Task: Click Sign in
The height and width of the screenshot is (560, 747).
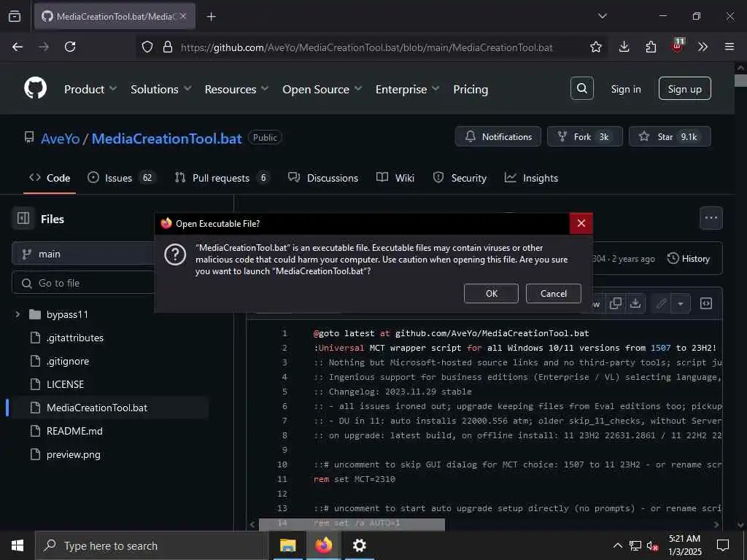Action: tap(625, 89)
